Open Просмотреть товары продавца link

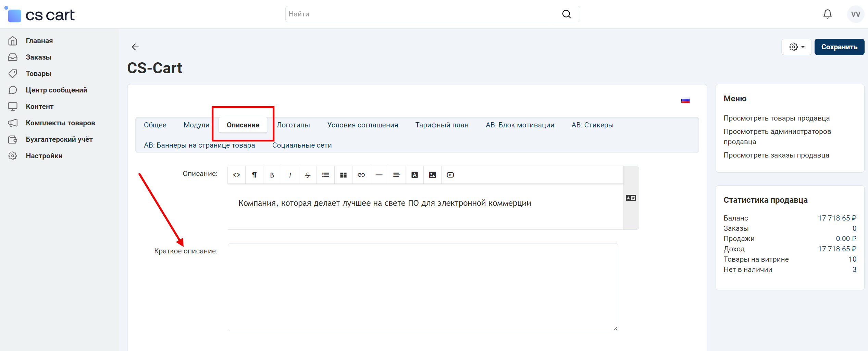point(776,118)
